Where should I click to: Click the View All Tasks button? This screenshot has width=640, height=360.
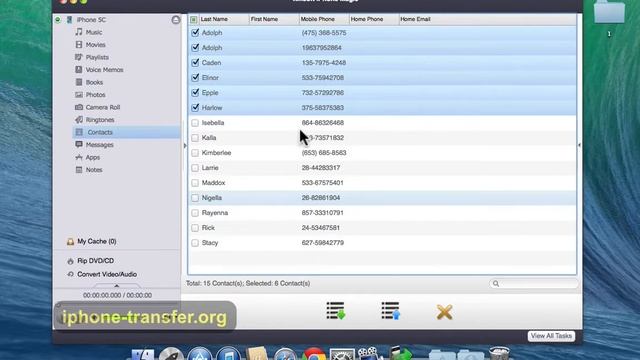click(x=551, y=336)
